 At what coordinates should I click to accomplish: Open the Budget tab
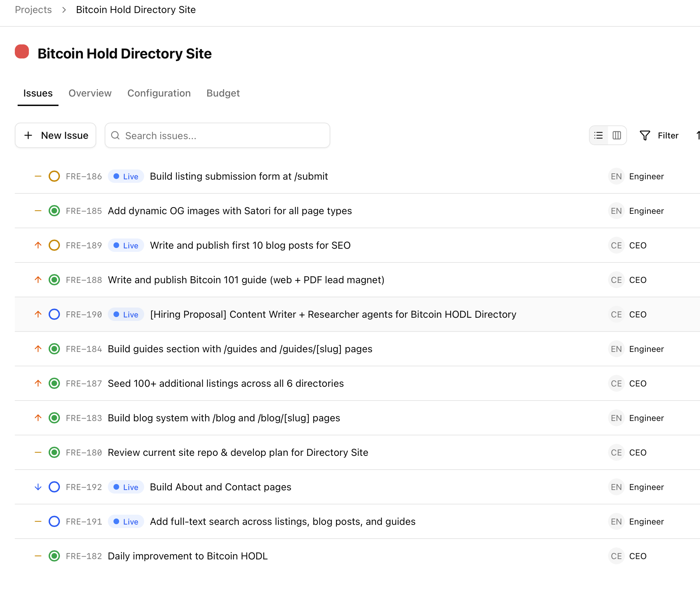click(x=223, y=93)
